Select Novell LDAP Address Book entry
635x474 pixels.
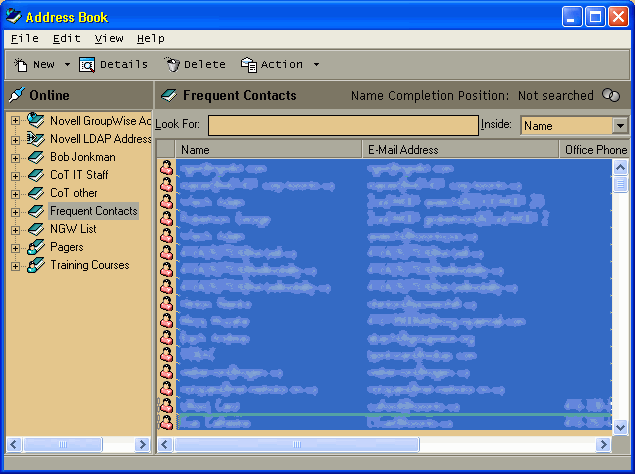click(100, 139)
